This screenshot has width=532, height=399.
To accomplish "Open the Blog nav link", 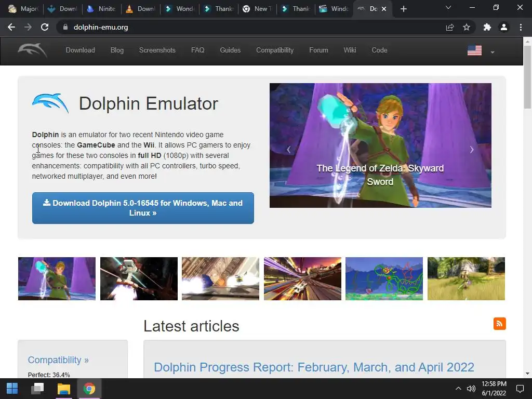I will (117, 50).
